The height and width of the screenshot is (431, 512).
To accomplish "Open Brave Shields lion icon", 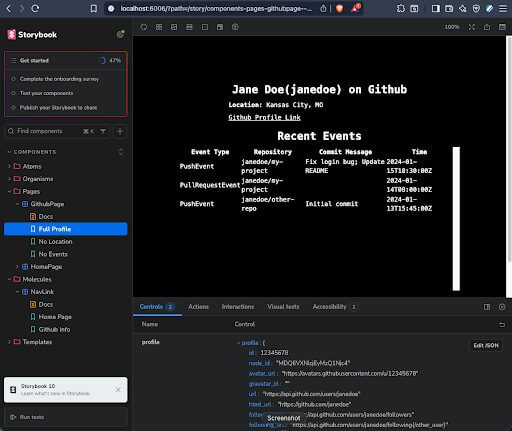I will (x=340, y=9).
